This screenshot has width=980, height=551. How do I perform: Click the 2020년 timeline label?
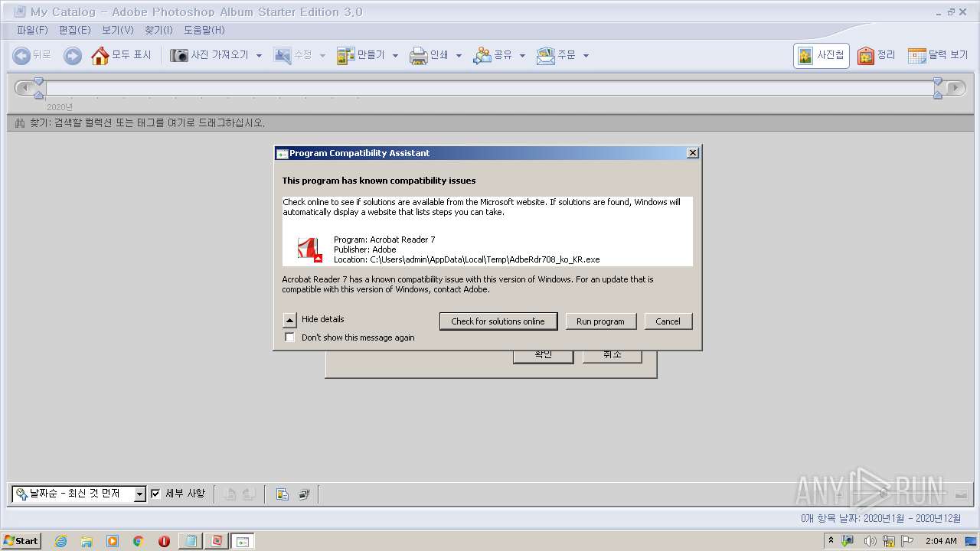point(60,107)
